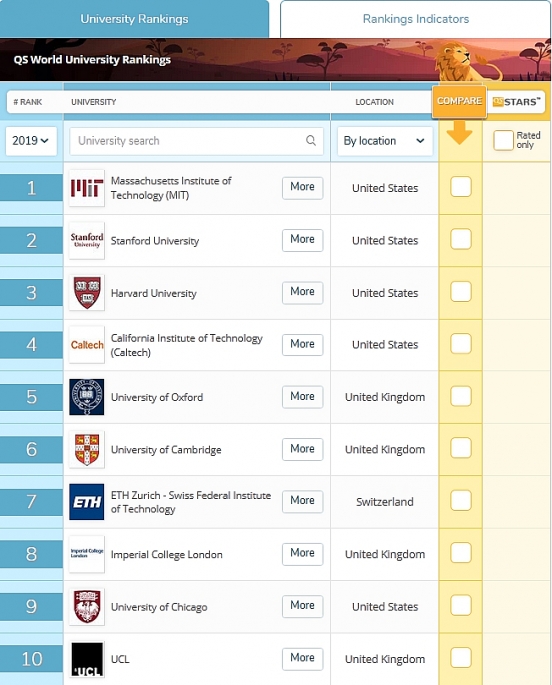This screenshot has height=685, width=552.
Task: Click the # RANK column header
Action: point(28,102)
